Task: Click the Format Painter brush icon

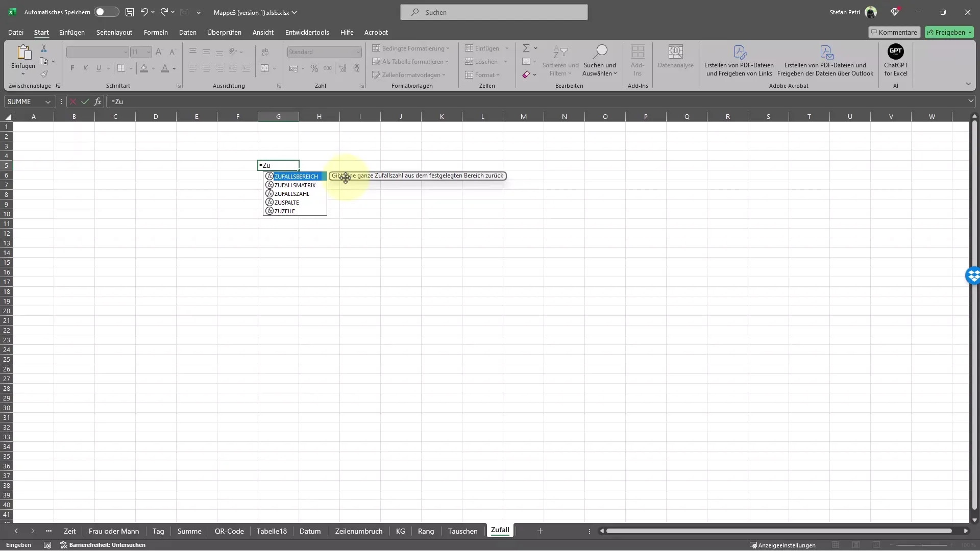Action: 44,74
